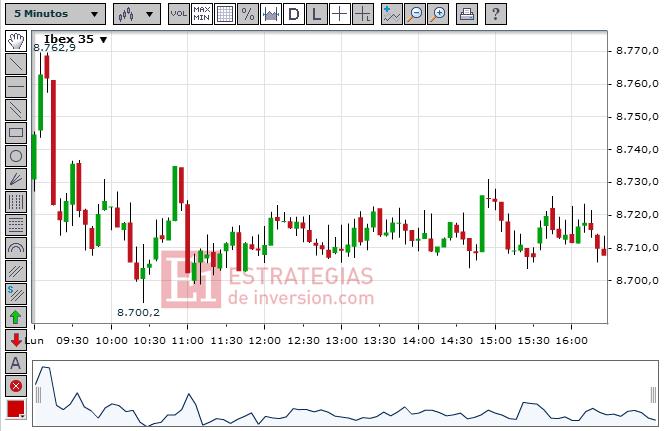The width and height of the screenshot is (664, 431).
Task: Open the candlestick chart type dropdown
Action: pos(137,14)
